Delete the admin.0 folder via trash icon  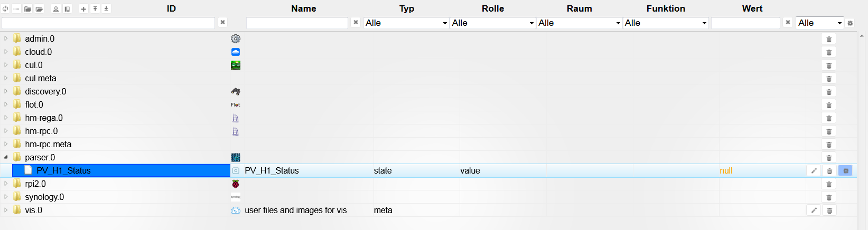829,39
